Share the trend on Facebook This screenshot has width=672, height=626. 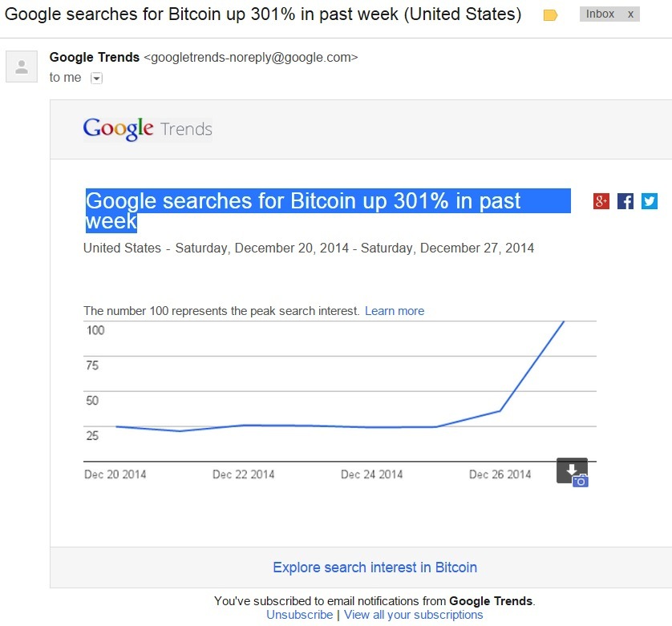pos(625,201)
